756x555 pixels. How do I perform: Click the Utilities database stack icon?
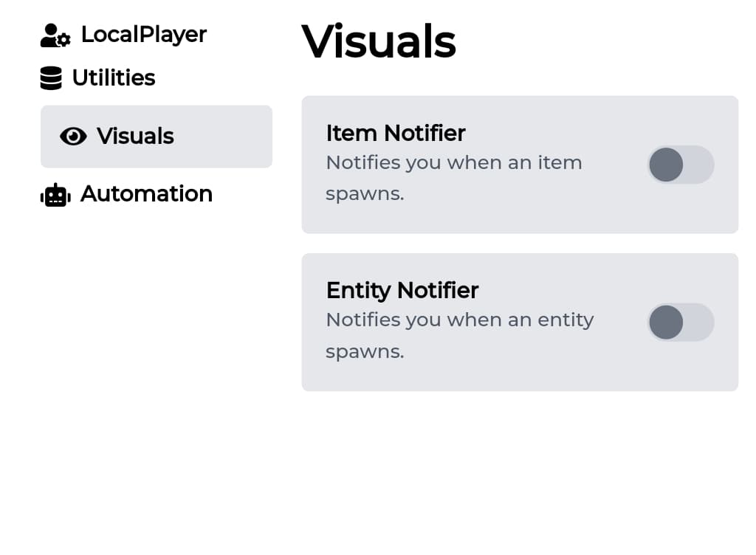(x=51, y=78)
